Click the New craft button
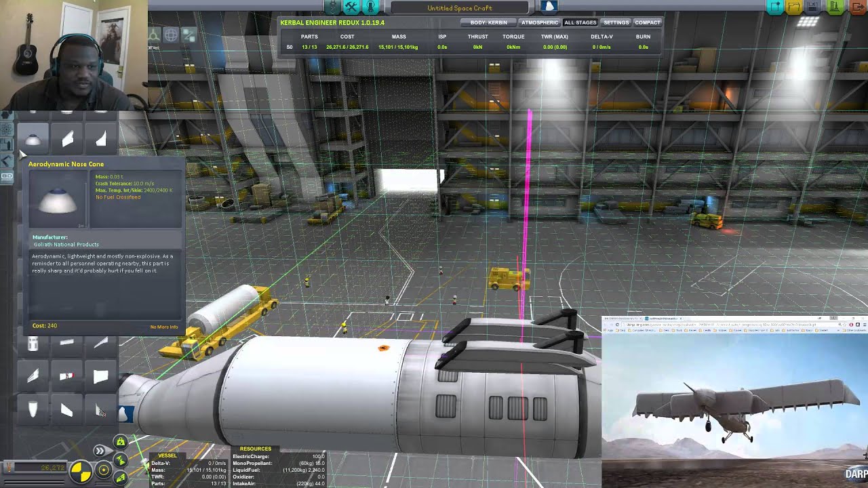This screenshot has height=488, width=868. (x=775, y=7)
